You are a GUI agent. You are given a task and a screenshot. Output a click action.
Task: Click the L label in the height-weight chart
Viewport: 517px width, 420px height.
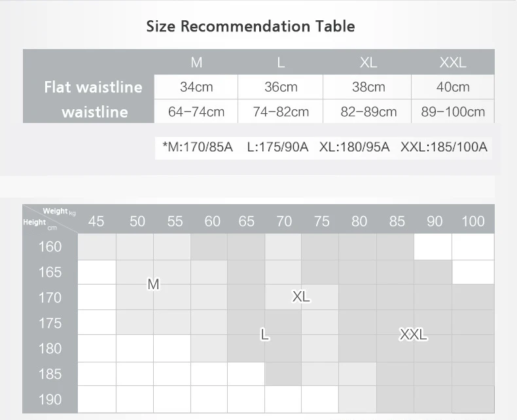tap(264, 335)
